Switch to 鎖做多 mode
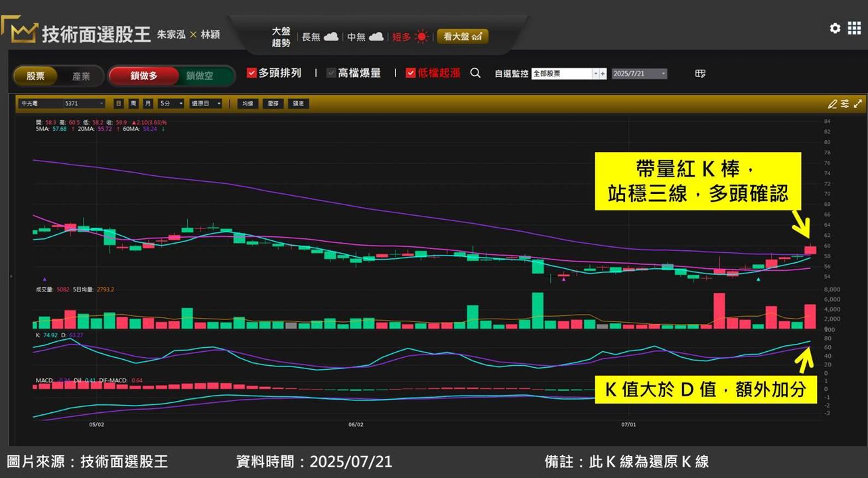Image resolution: width=868 pixels, height=478 pixels. [143, 76]
